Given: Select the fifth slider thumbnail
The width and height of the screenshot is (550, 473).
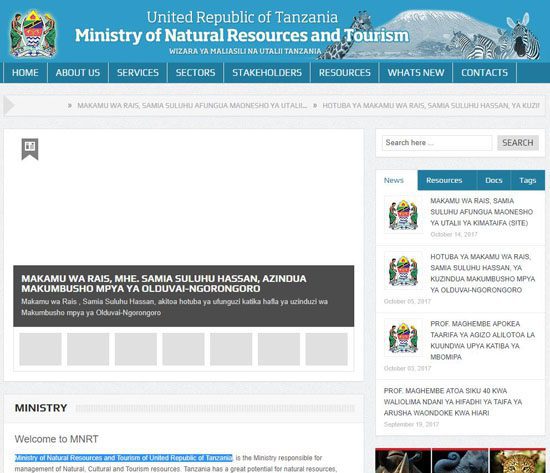Looking at the screenshot, I should [x=231, y=349].
